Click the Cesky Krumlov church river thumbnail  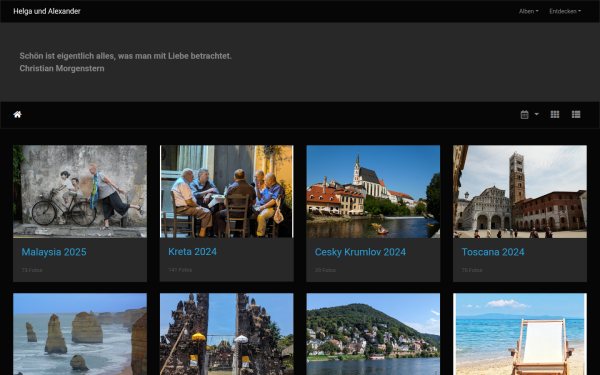(x=373, y=191)
